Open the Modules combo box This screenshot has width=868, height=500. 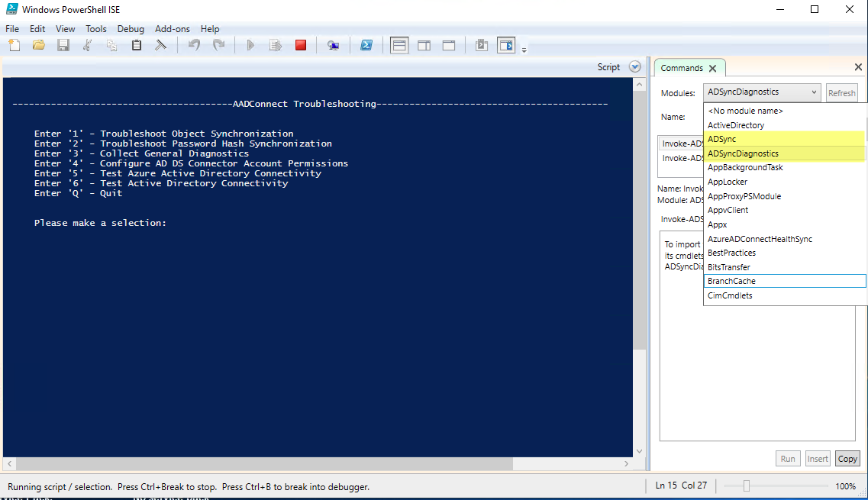(761, 92)
